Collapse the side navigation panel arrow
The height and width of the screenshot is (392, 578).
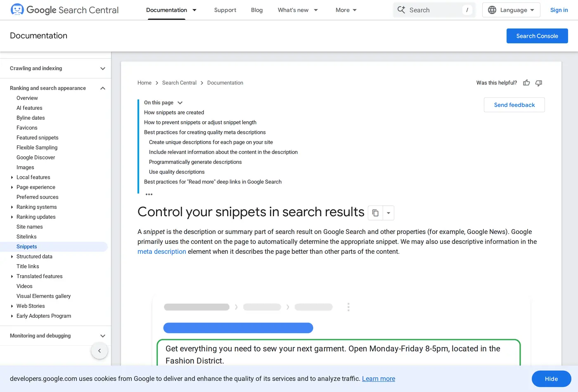(x=99, y=351)
